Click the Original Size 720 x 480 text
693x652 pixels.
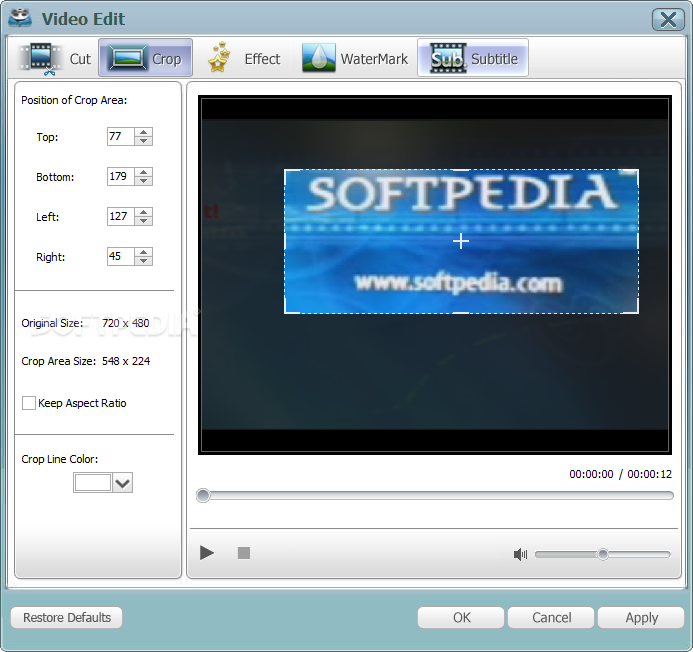[x=85, y=323]
